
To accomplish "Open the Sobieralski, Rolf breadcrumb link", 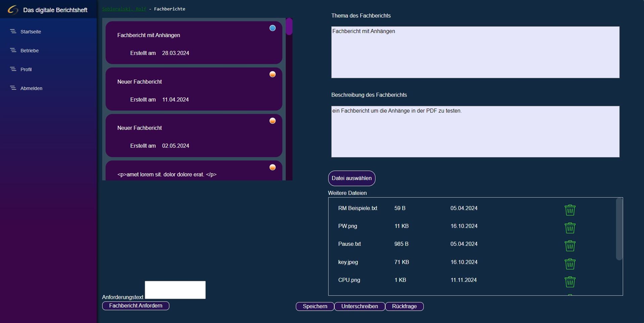I will 124,9.
